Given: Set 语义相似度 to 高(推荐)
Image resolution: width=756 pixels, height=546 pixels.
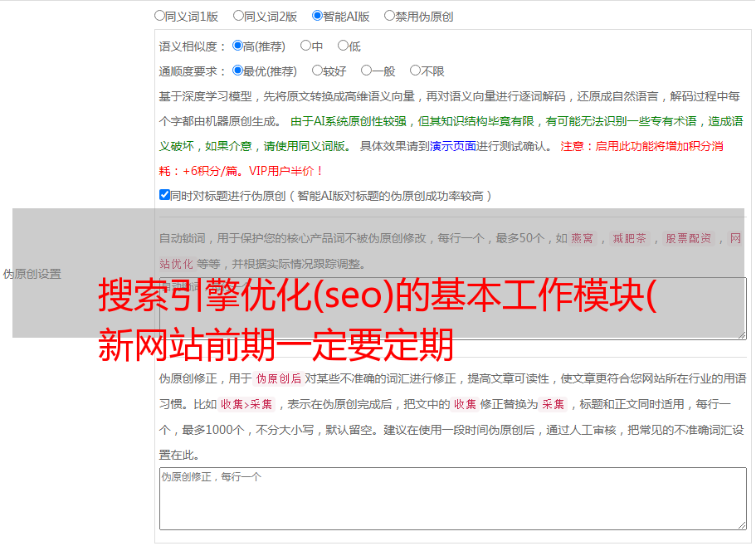Looking at the screenshot, I should (x=237, y=46).
